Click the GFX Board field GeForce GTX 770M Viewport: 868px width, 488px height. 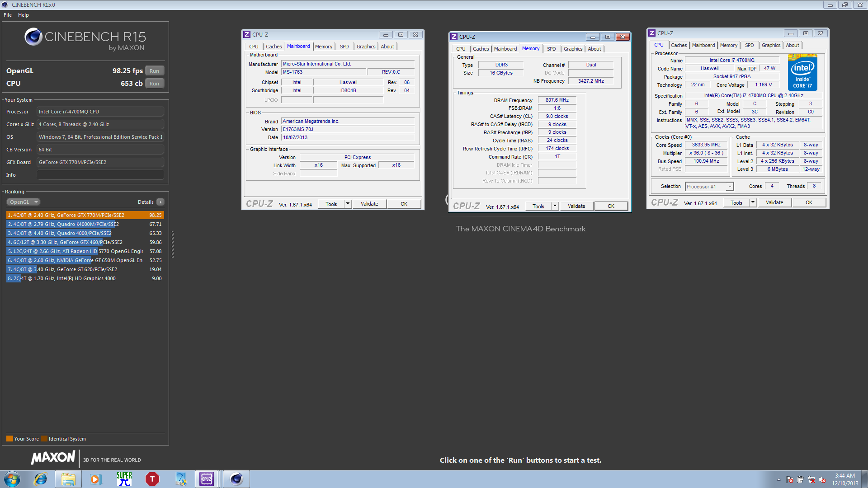tap(100, 162)
